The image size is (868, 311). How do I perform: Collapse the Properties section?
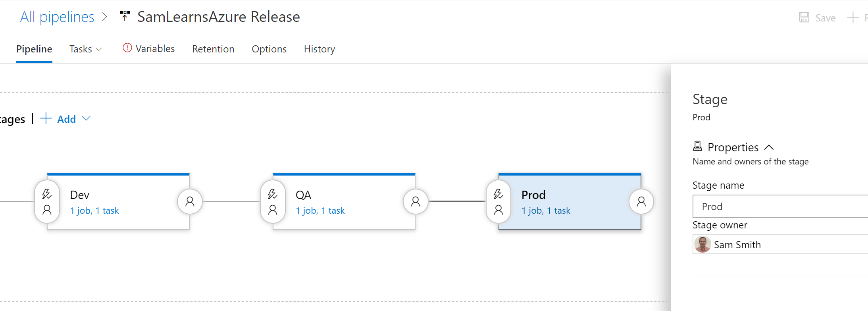[x=769, y=147]
